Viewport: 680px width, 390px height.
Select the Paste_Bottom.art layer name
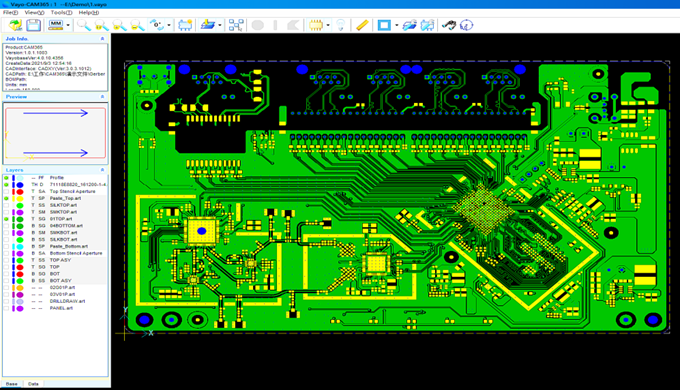pos(69,246)
